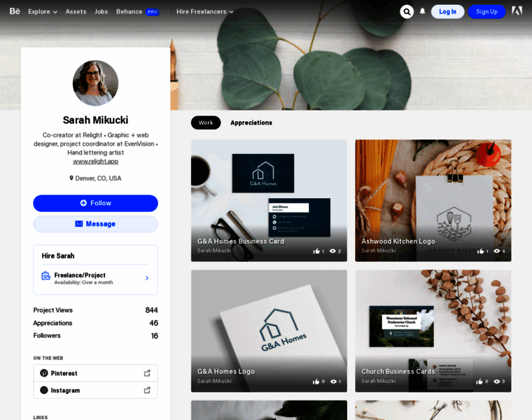The image size is (532, 420).
Task: Select the Work tab
Action: (206, 122)
